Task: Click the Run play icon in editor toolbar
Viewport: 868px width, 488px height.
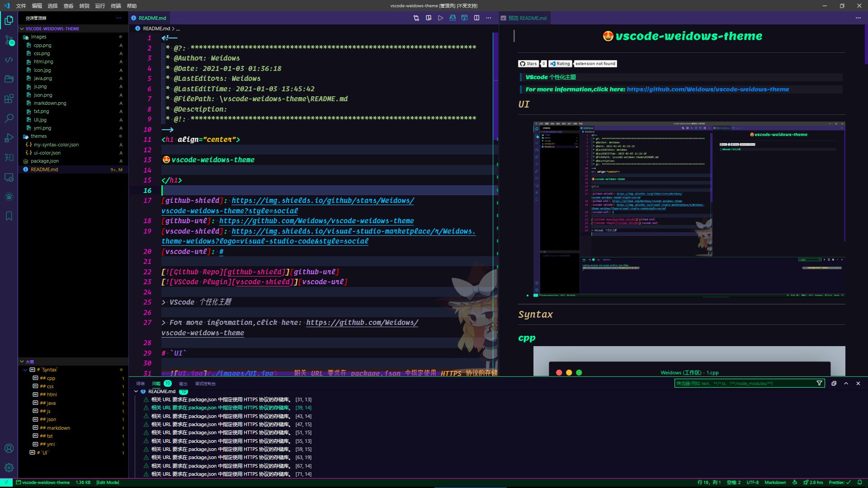Action: [440, 18]
